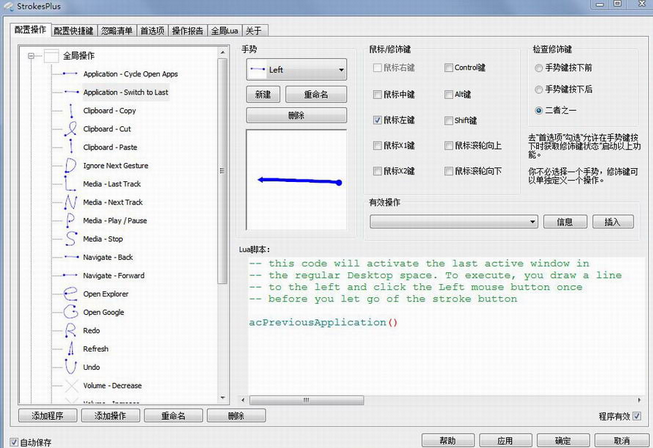Select Clipboard - Copy action
This screenshot has height=448, width=653.
(x=110, y=111)
